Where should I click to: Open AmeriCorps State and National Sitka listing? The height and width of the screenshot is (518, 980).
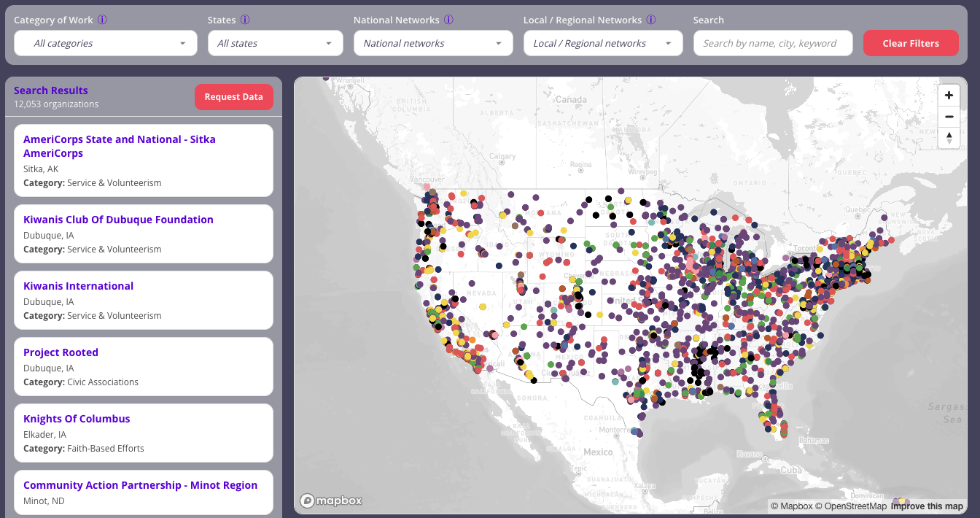coord(119,146)
